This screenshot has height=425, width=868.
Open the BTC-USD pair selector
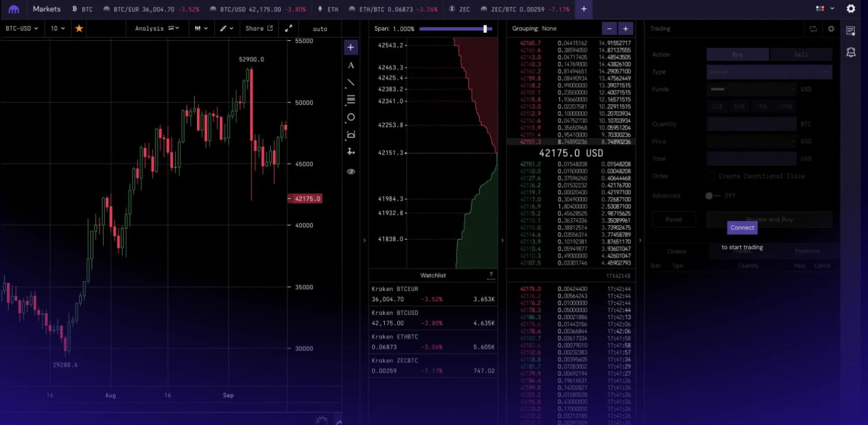pyautogui.click(x=21, y=28)
